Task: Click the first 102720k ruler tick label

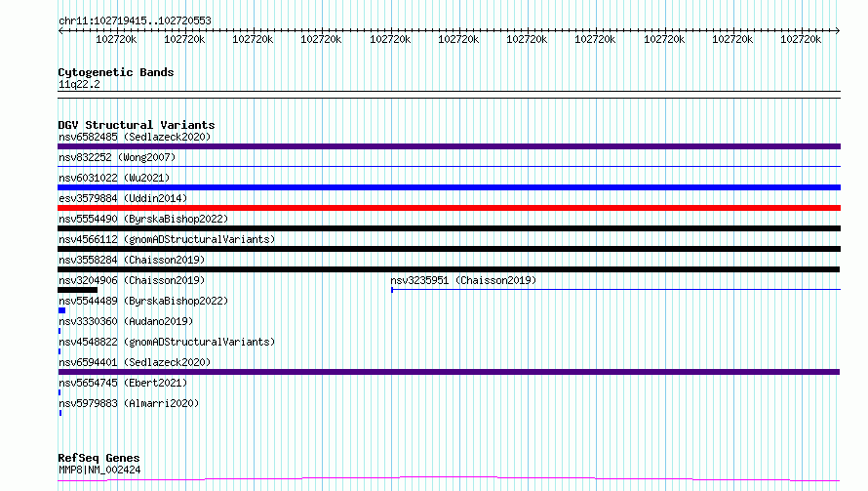Action: (x=116, y=39)
